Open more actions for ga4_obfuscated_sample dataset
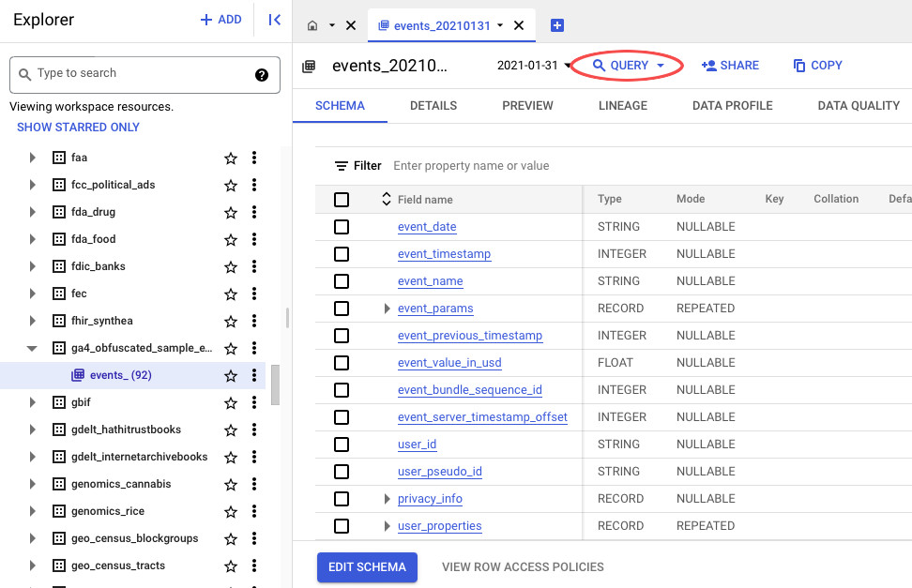912x588 pixels. 254,348
